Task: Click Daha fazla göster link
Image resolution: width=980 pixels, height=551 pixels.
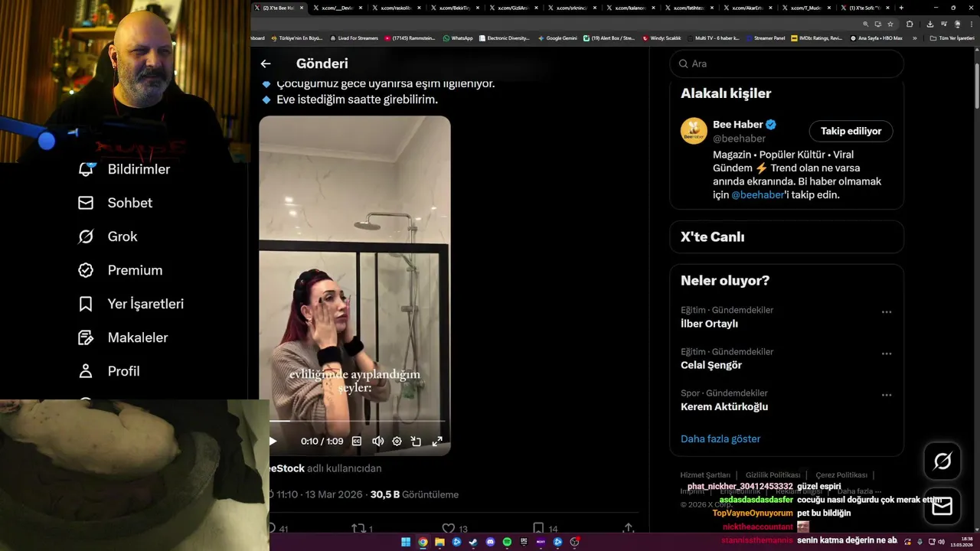Action: click(720, 439)
